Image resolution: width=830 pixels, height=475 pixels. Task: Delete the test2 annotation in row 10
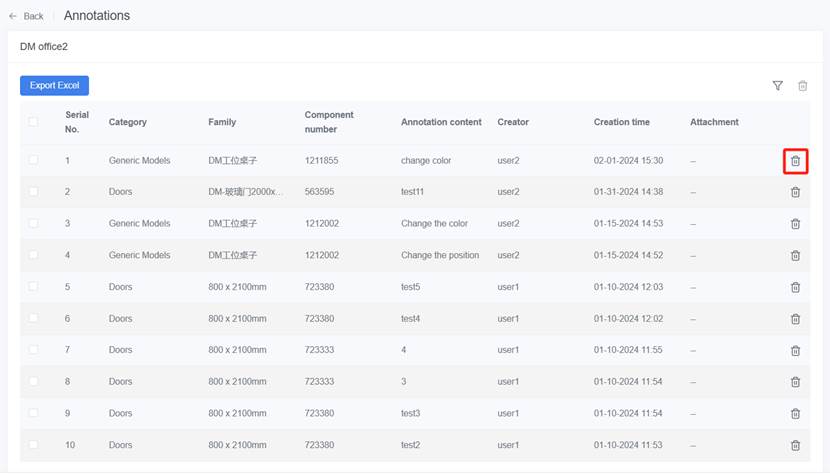click(795, 445)
